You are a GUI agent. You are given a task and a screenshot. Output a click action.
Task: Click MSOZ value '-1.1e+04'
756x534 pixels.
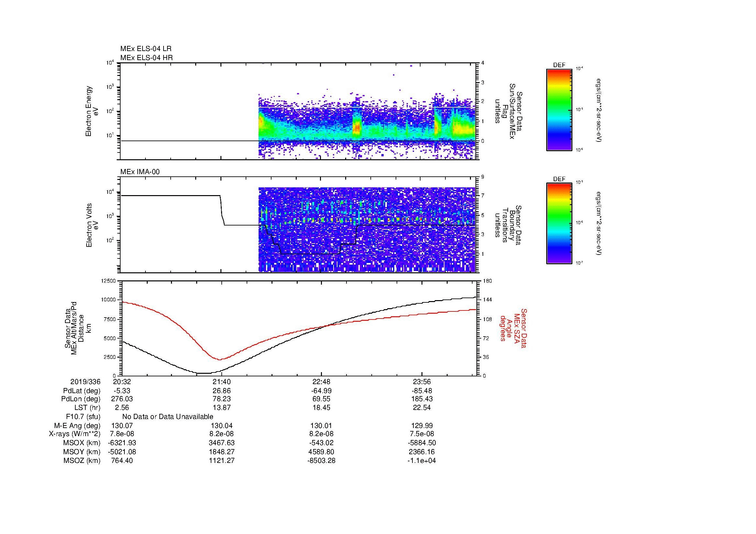422,461
